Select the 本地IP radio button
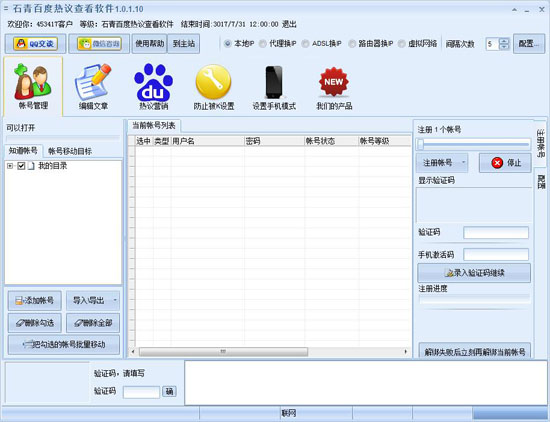The width and height of the screenshot is (550, 422). click(228, 44)
